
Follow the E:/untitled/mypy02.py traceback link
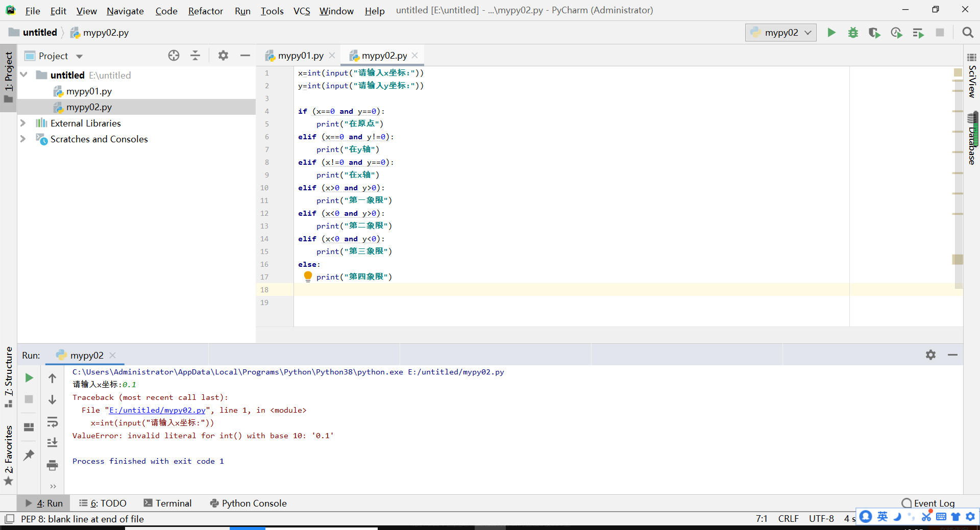pyautogui.click(x=157, y=410)
